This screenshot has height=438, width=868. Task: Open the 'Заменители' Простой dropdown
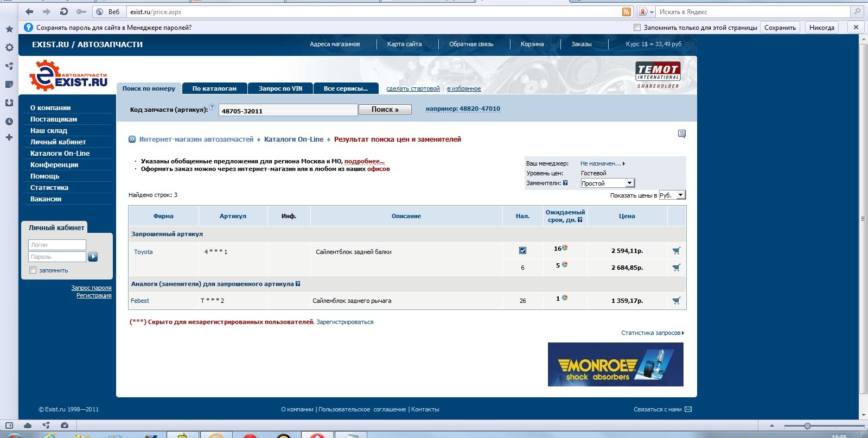(607, 183)
